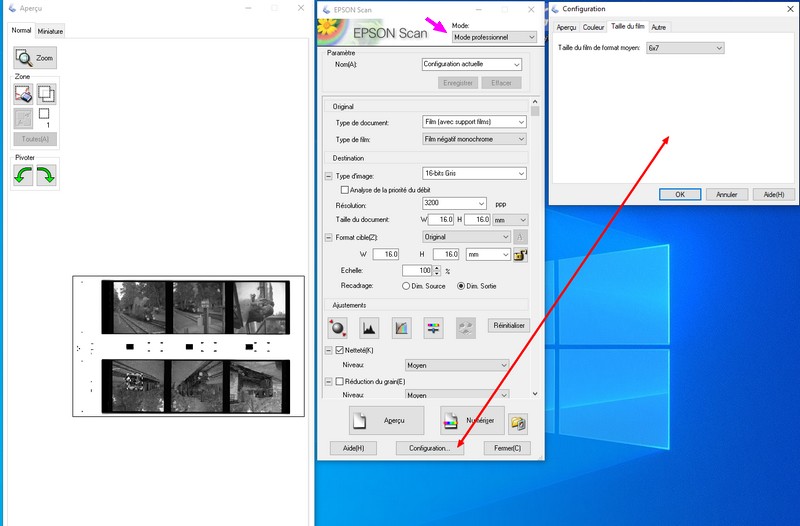Open the Type de film dropdown
Image resolution: width=800 pixels, height=526 pixels.
tap(474, 139)
